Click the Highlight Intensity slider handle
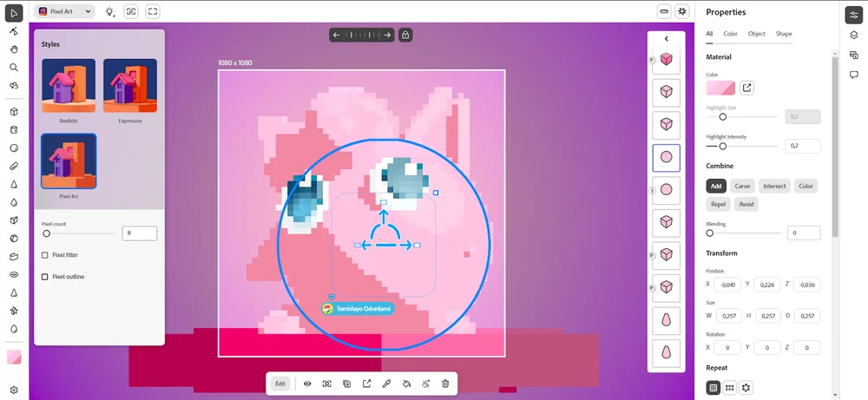Screen dimensions: 868x400 click(x=722, y=147)
